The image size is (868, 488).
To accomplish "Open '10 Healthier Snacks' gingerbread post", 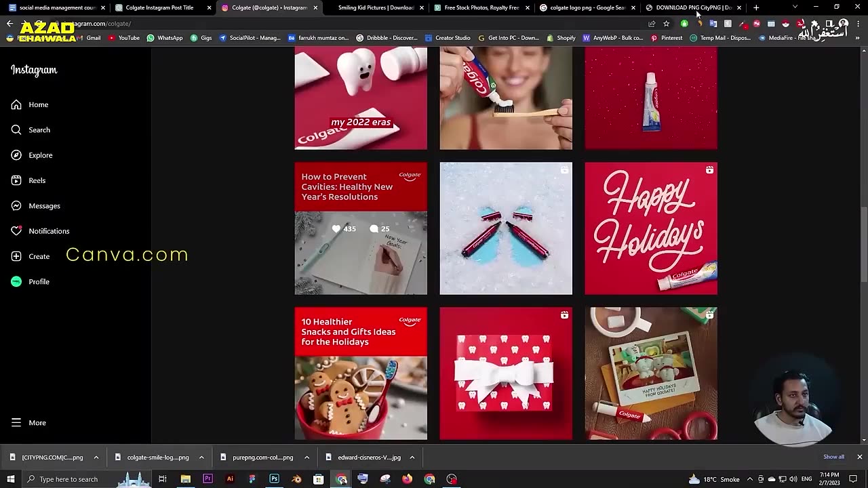I will (x=361, y=373).
